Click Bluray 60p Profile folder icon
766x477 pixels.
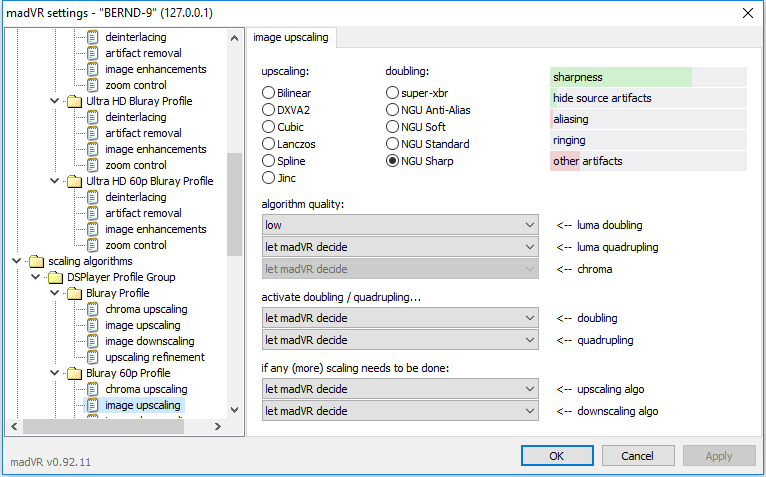tap(74, 373)
